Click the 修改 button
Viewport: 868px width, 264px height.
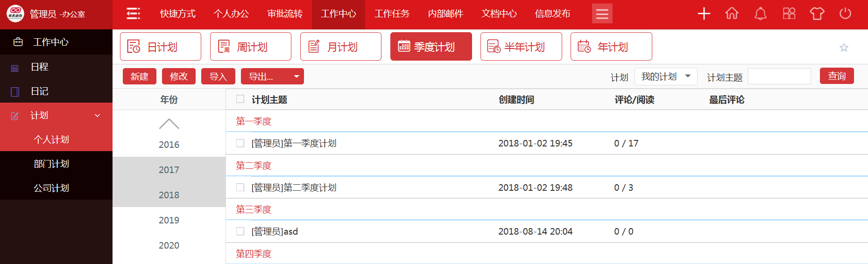point(179,76)
